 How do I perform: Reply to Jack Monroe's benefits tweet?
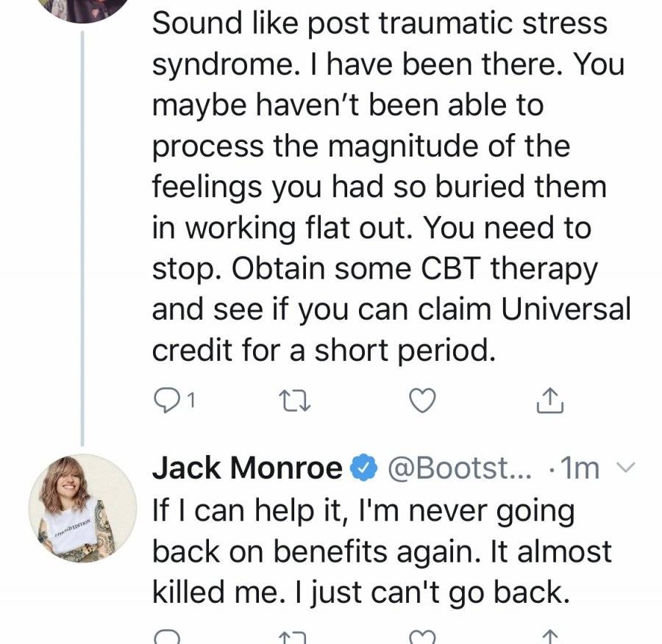pyautogui.click(x=167, y=637)
